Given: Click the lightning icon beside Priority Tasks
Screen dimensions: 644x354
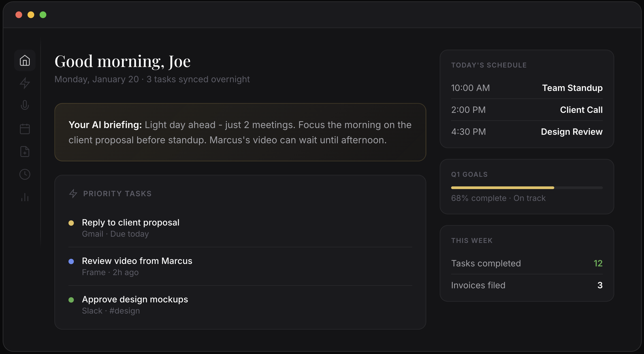Looking at the screenshot, I should [73, 193].
